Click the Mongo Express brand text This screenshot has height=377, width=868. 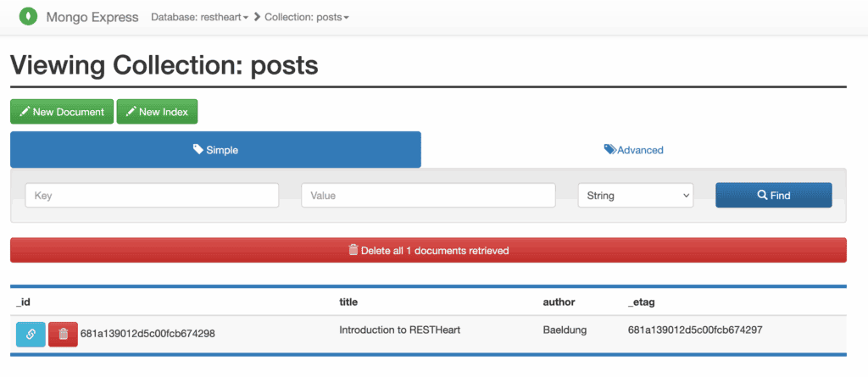[x=93, y=17]
